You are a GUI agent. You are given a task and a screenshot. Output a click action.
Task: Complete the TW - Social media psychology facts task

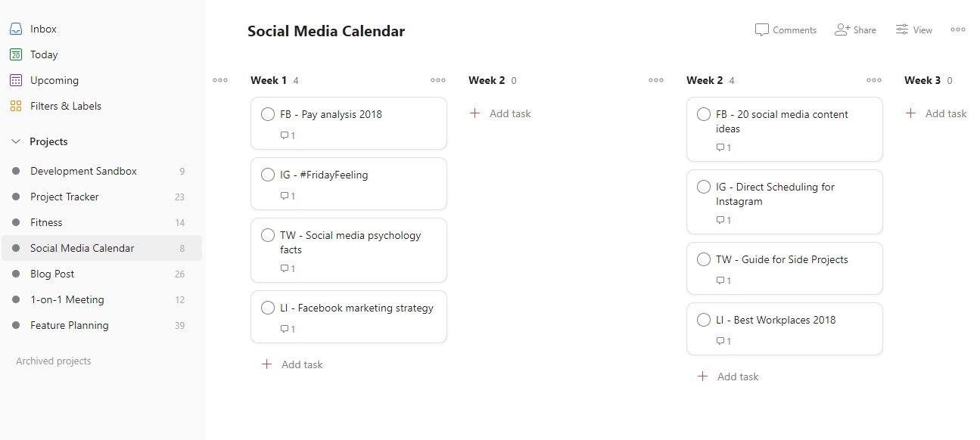click(267, 236)
